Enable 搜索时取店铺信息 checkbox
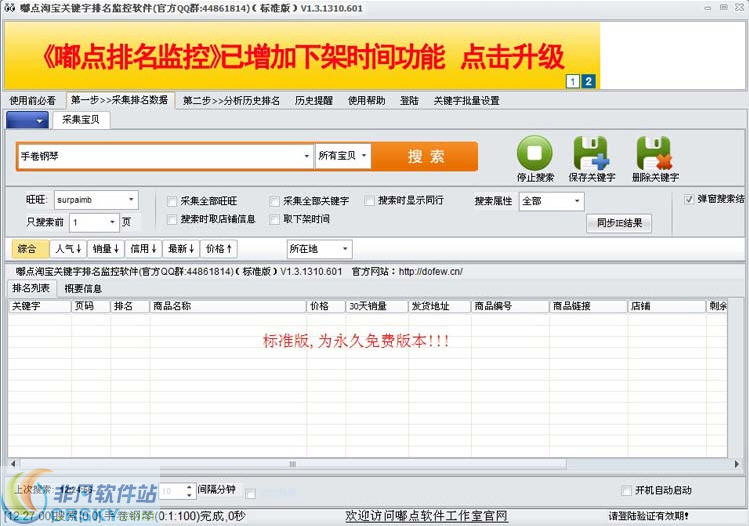Screen dimensions: 749x526 (x=172, y=219)
